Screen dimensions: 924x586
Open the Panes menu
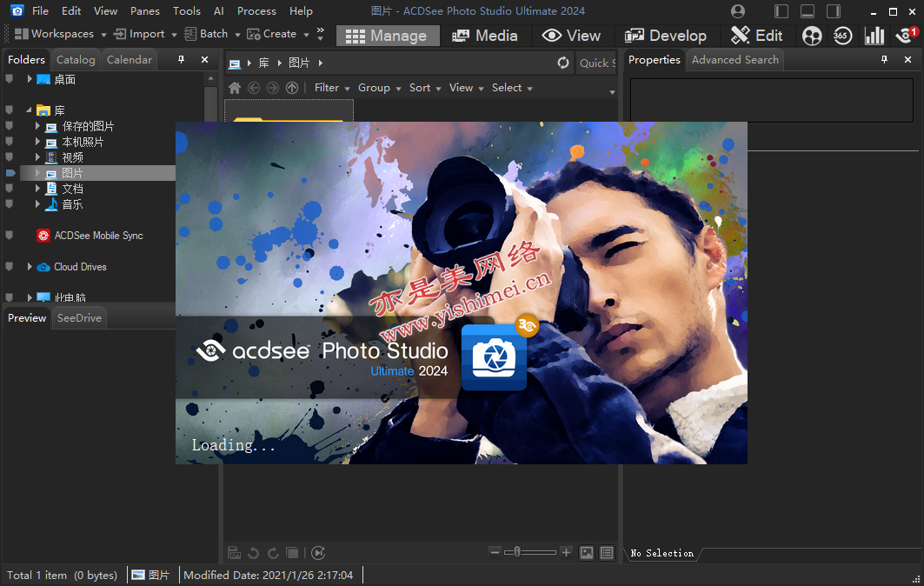[145, 11]
